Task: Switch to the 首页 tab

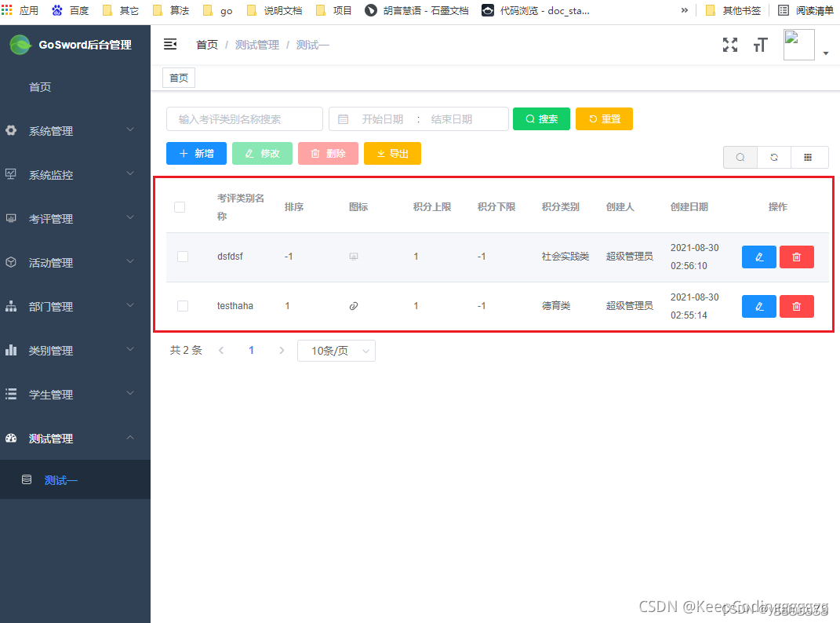Action: pos(178,78)
